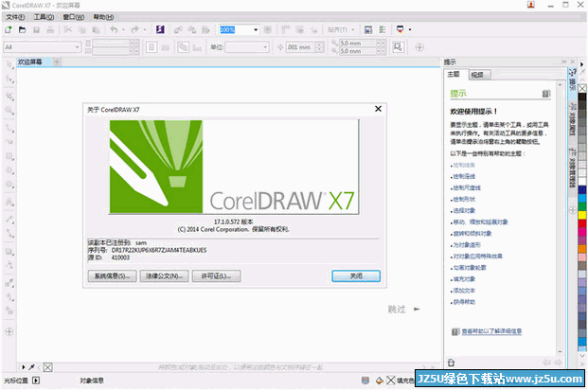
Task: Click the home icon in hints docker
Action: [451, 363]
